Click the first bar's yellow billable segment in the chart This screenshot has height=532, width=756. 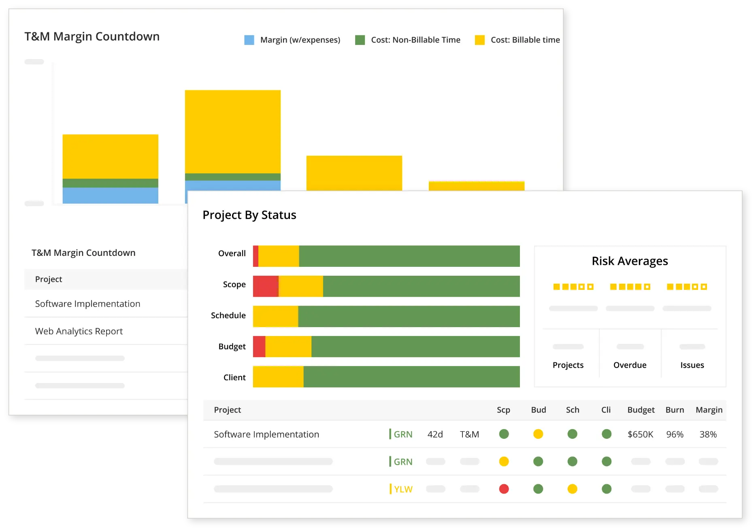pos(110,156)
